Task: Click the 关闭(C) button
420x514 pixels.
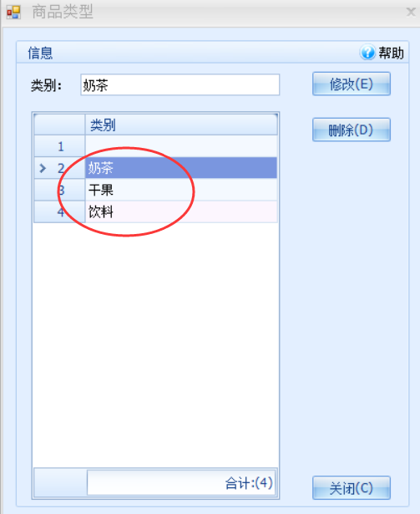Action: tap(352, 488)
